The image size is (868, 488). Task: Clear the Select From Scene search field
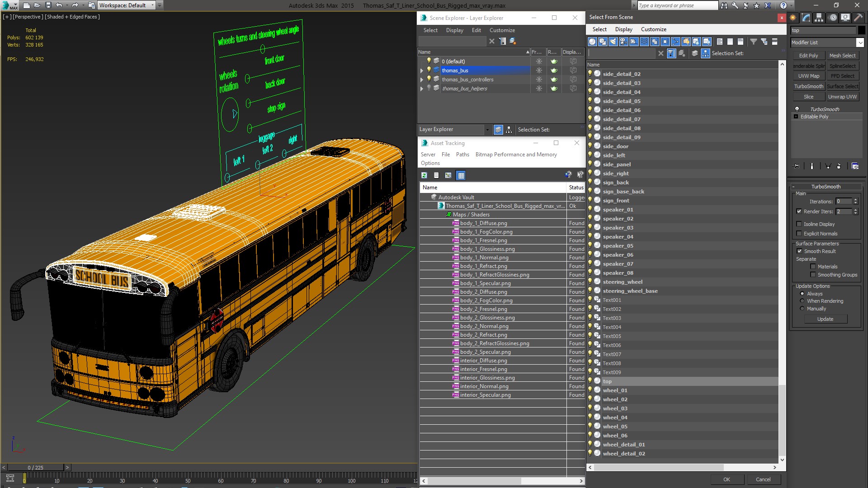661,53
